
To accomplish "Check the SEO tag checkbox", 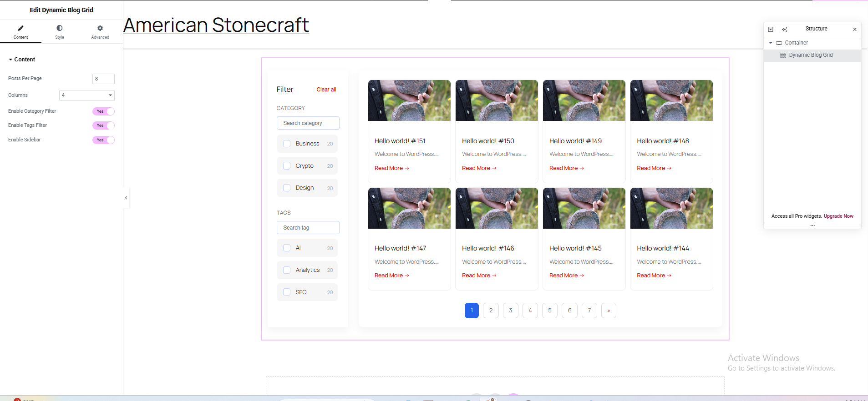I will (287, 292).
